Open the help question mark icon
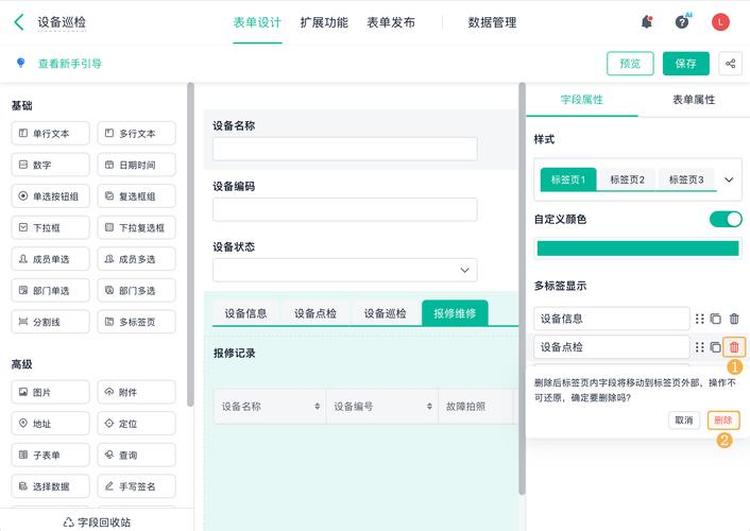 point(682,22)
